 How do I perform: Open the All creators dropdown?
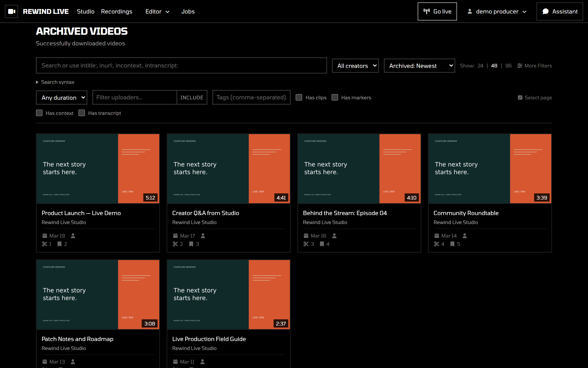click(x=355, y=66)
